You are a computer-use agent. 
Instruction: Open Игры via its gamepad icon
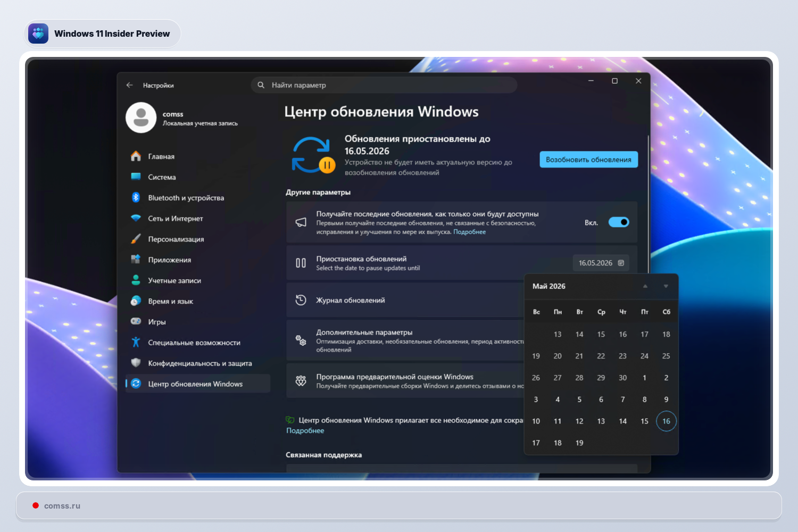click(135, 321)
